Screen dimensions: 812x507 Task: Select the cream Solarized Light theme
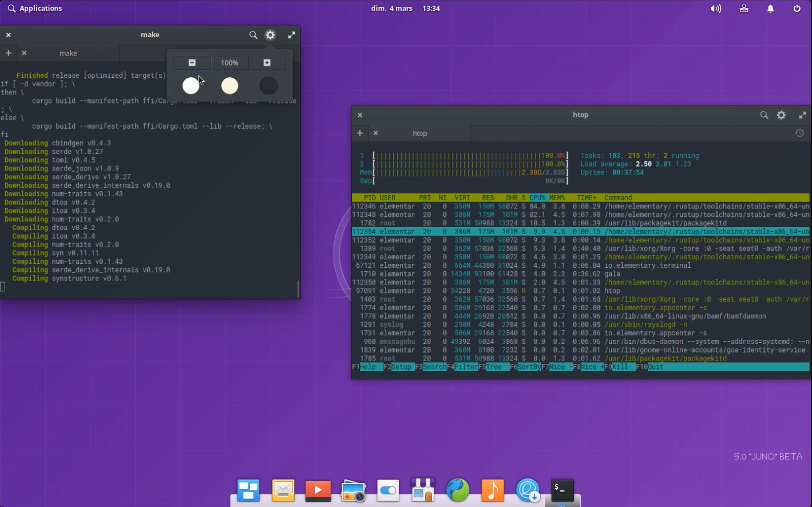(229, 85)
